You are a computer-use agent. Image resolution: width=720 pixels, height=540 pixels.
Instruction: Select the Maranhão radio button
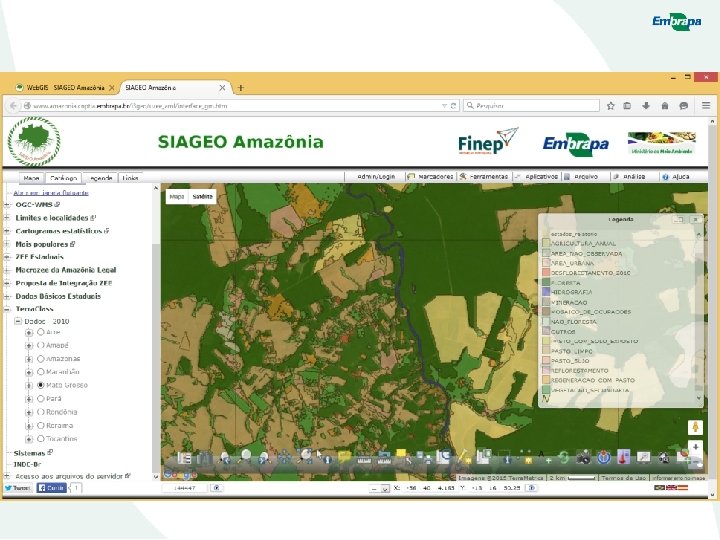pyautogui.click(x=40, y=371)
